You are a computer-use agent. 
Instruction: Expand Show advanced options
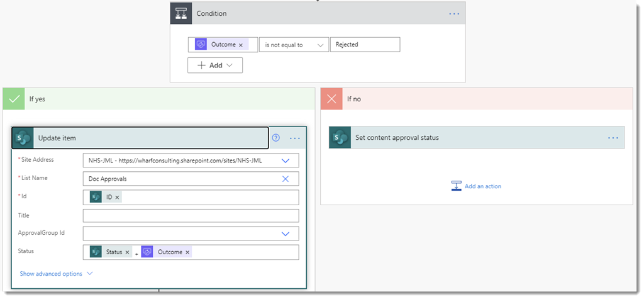[56, 274]
